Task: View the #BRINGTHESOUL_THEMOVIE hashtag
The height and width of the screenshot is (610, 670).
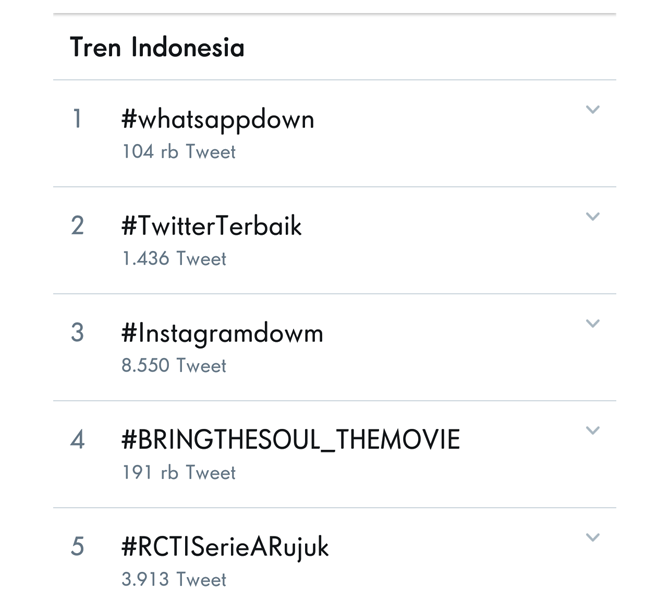Action: pyautogui.click(x=290, y=440)
